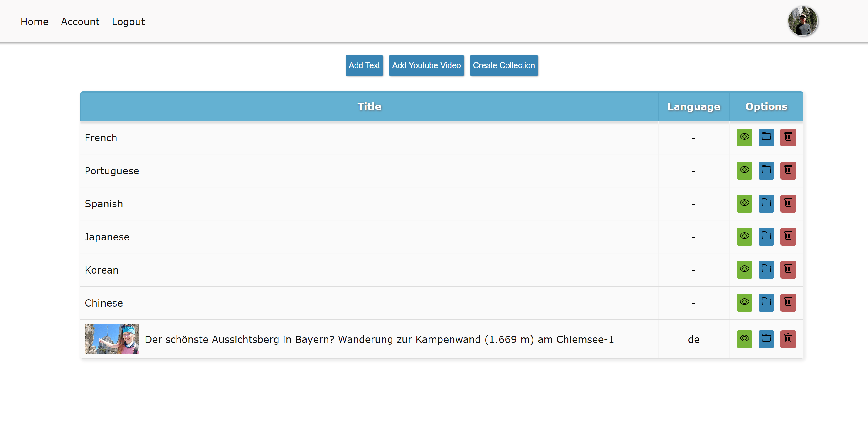Click the Create Collection button
The image size is (868, 423).
pos(503,65)
